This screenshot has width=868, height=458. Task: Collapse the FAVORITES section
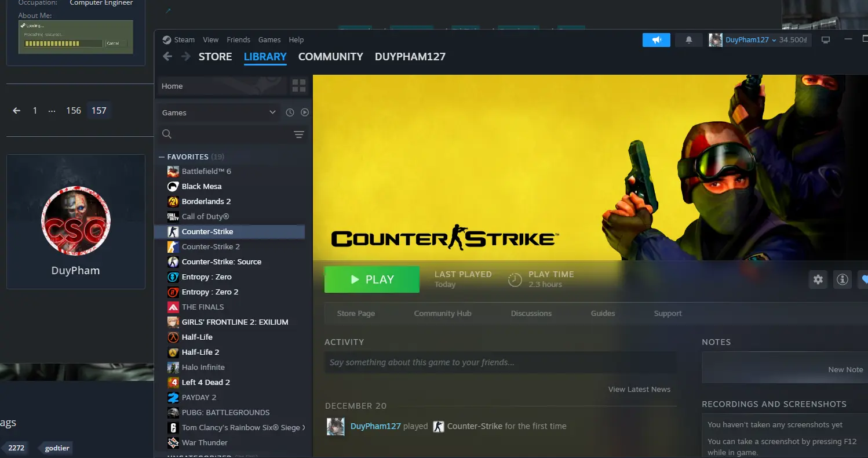click(x=162, y=157)
